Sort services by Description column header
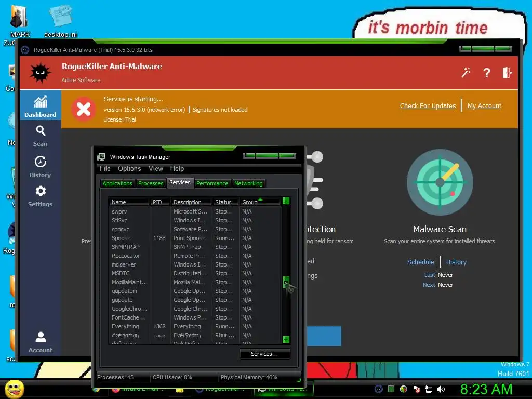Image resolution: width=532 pixels, height=399 pixels. 191,202
